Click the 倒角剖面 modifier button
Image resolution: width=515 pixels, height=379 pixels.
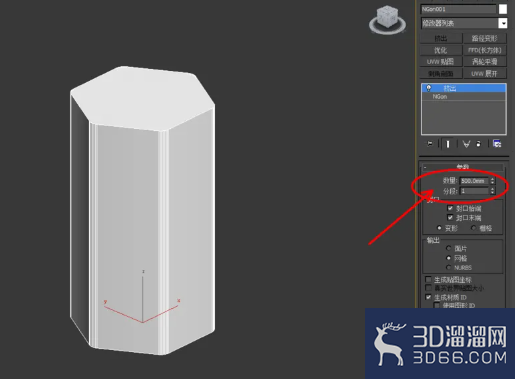(x=441, y=73)
